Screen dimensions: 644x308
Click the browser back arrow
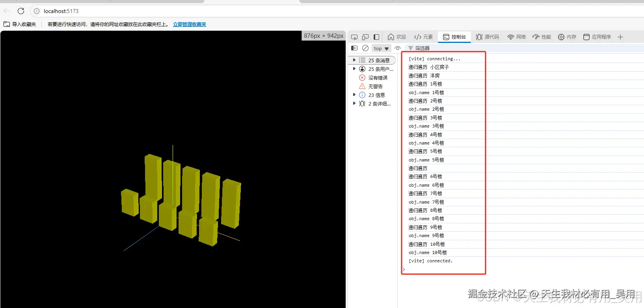coord(7,11)
